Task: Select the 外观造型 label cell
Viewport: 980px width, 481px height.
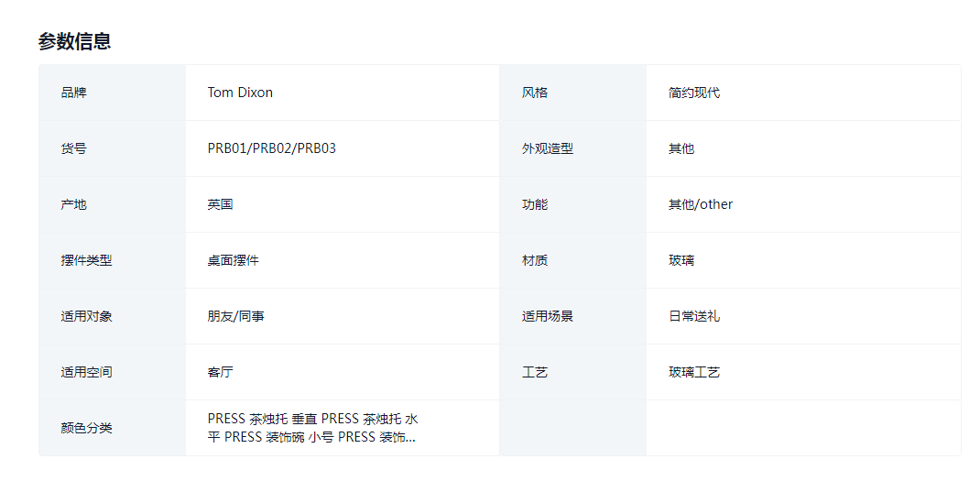Action: pos(573,148)
